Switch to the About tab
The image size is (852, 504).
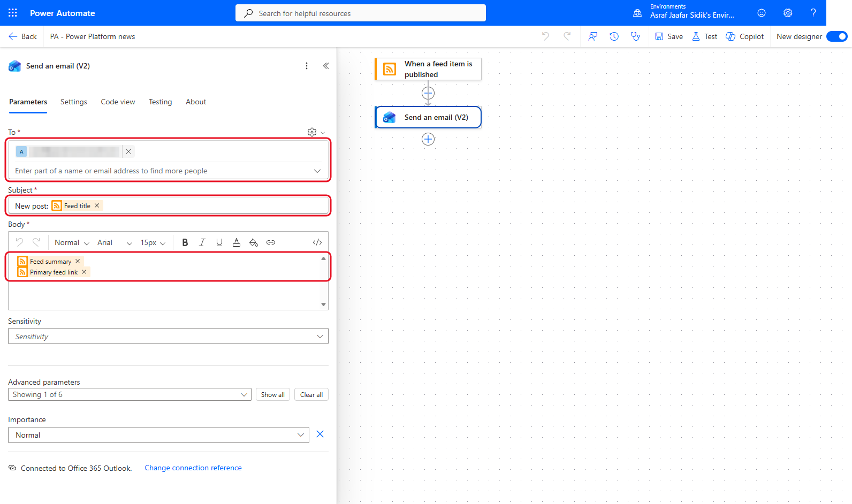pyautogui.click(x=196, y=102)
